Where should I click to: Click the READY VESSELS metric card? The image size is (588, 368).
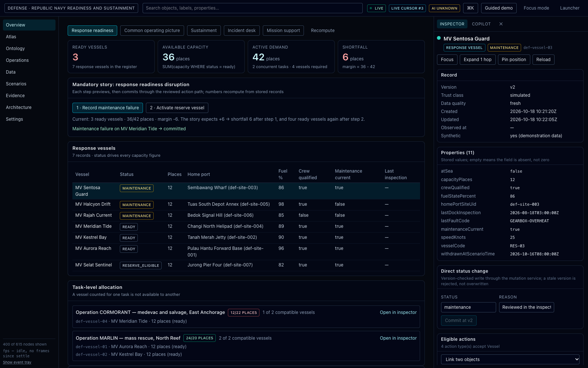(111, 57)
